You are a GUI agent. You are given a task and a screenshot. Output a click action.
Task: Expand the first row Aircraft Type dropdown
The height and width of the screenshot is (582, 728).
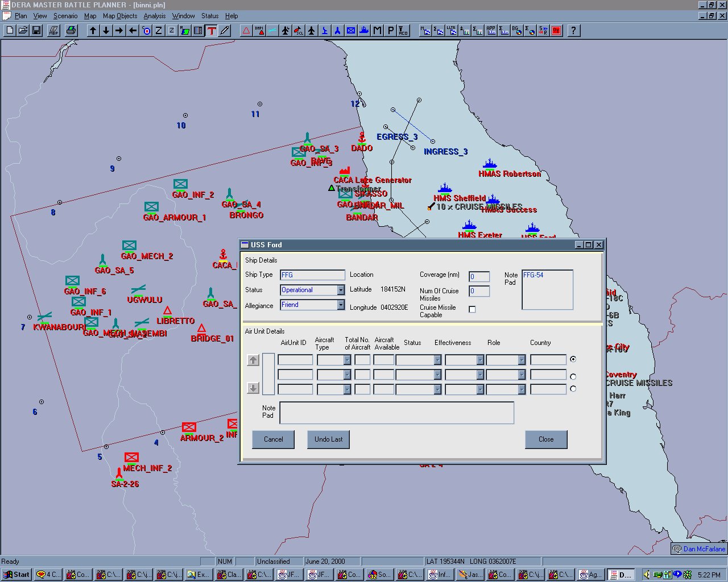(347, 360)
